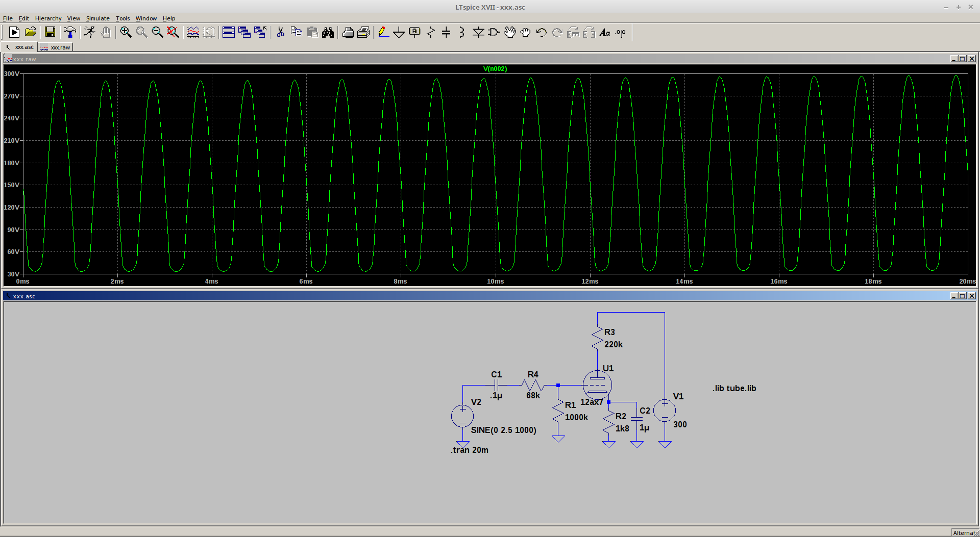Click the Undo arrow

542,33
